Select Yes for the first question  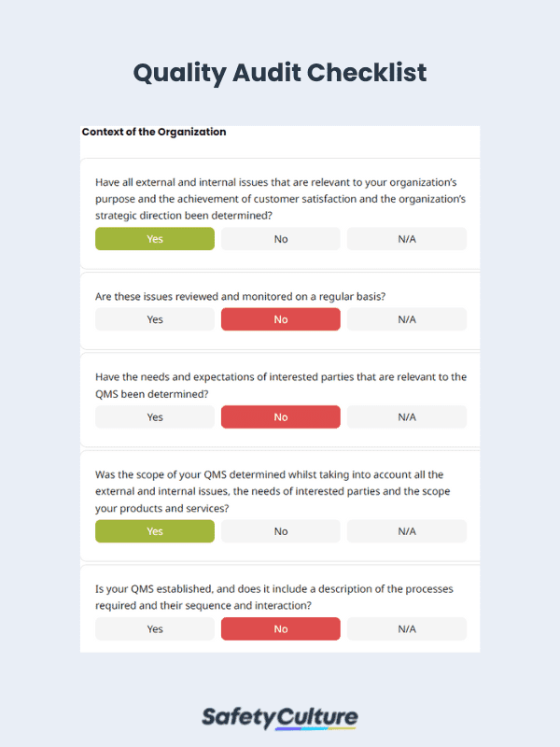click(154, 238)
